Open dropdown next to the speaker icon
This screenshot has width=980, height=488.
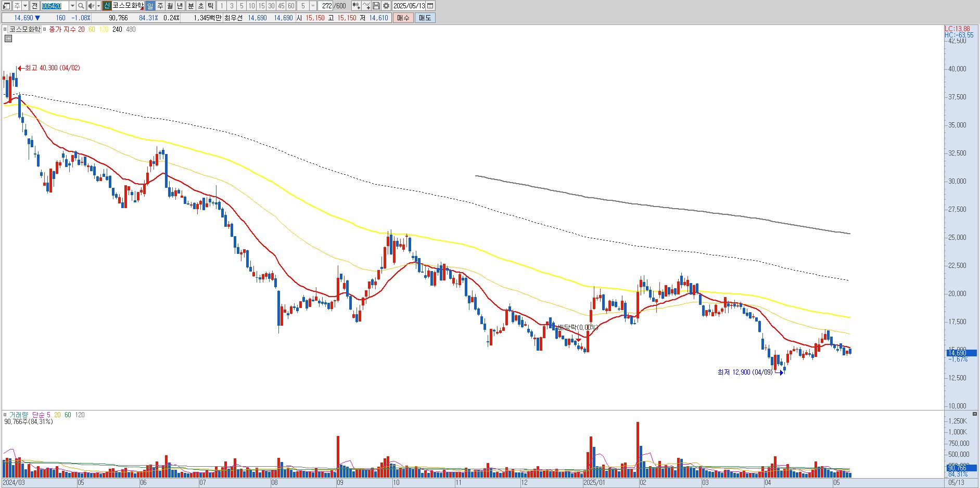pyautogui.click(x=99, y=6)
